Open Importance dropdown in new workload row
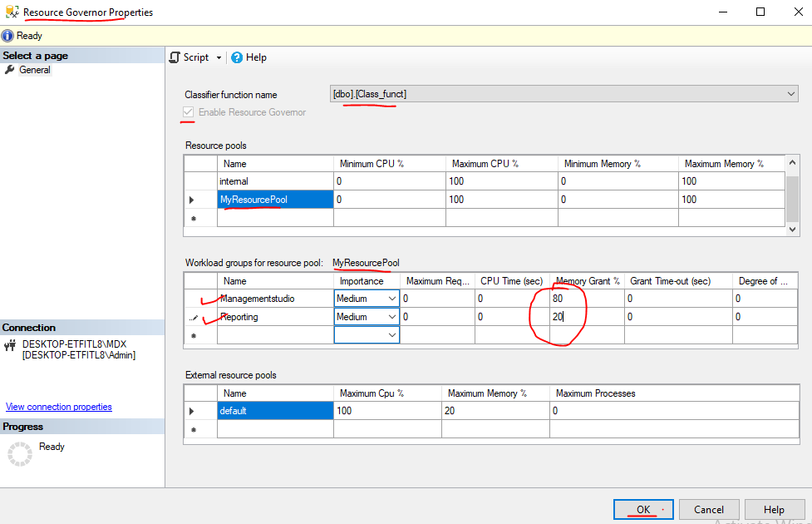 [x=392, y=335]
